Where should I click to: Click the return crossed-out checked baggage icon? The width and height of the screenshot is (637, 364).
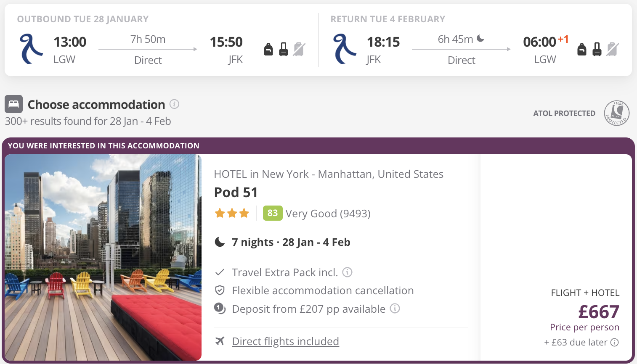tap(613, 50)
